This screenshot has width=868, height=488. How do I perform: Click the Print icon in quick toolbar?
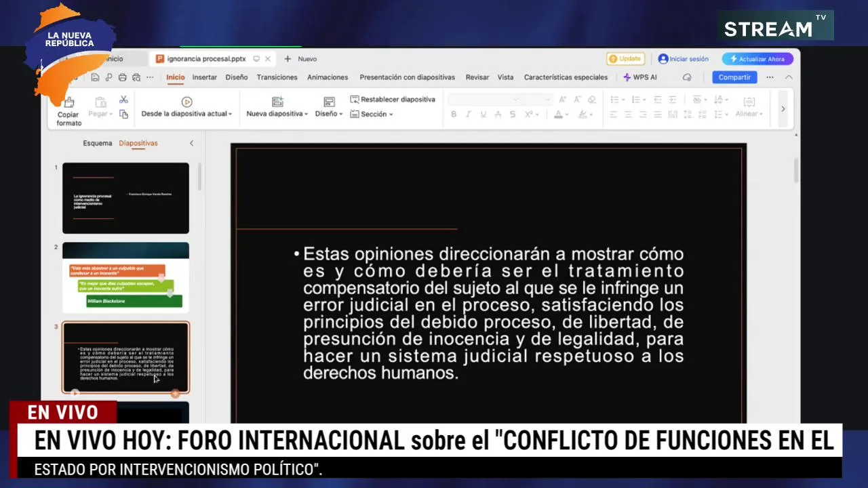click(x=122, y=77)
